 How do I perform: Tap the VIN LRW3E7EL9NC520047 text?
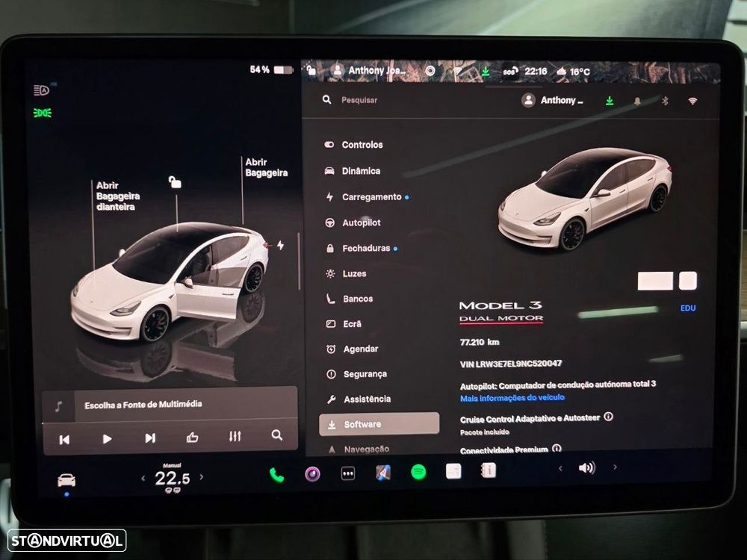pyautogui.click(x=511, y=364)
